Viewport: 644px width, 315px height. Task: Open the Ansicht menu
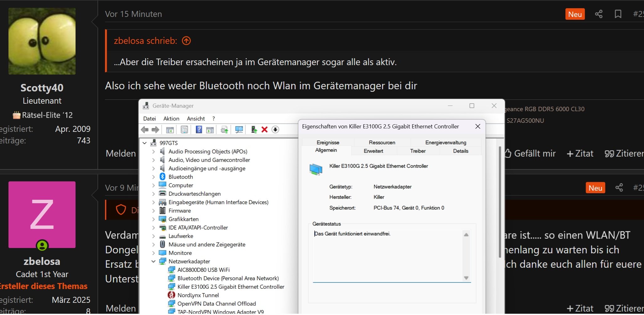coord(196,119)
